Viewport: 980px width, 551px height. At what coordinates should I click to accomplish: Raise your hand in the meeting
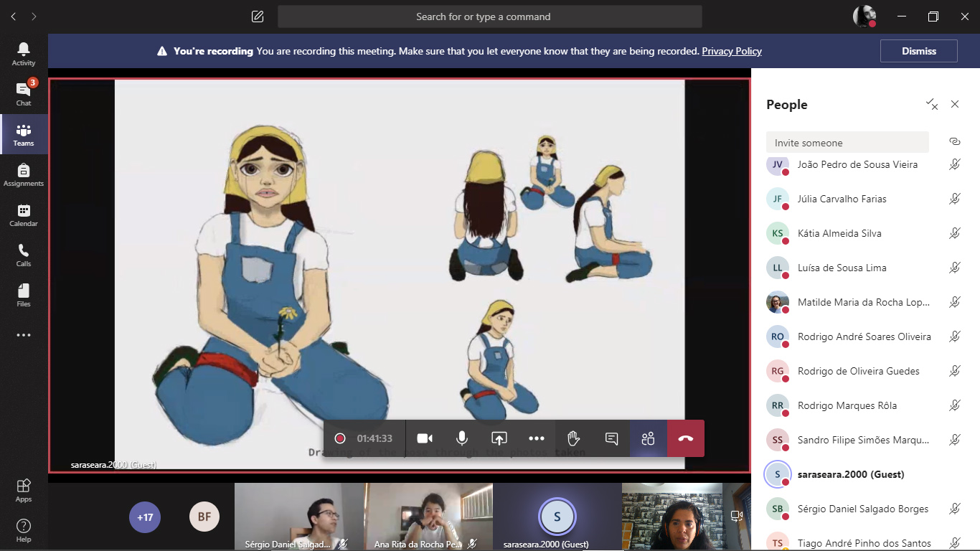574,438
